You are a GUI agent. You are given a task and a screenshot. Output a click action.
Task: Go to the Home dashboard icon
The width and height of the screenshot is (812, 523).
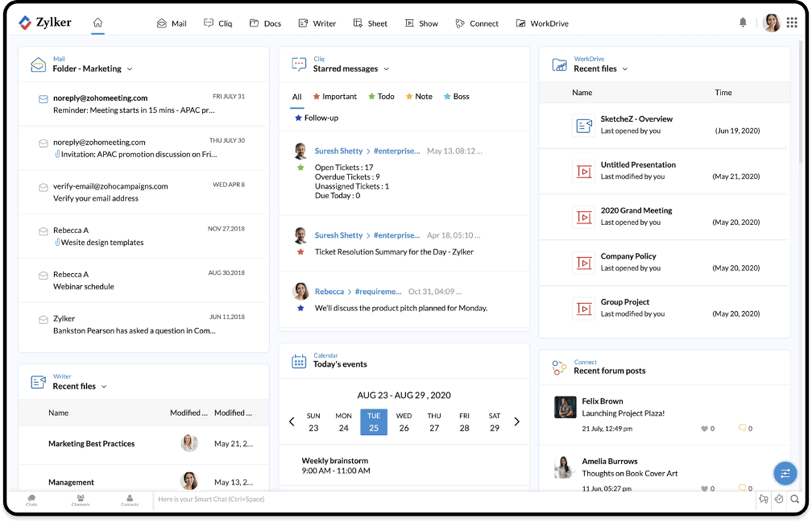click(x=97, y=23)
